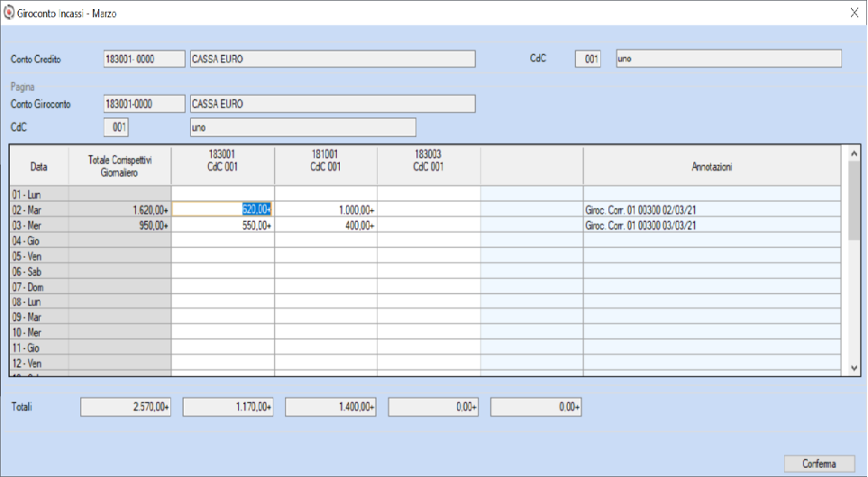Click the Pagina label

coord(23,87)
